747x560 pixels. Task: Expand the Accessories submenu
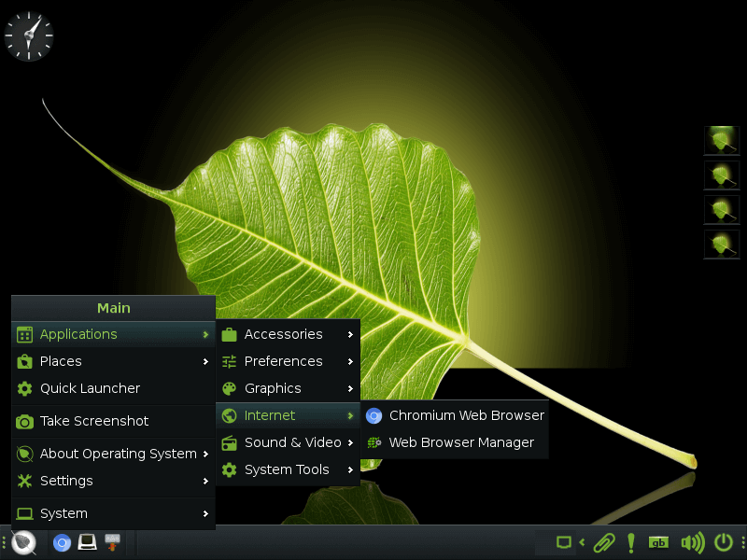(x=288, y=335)
